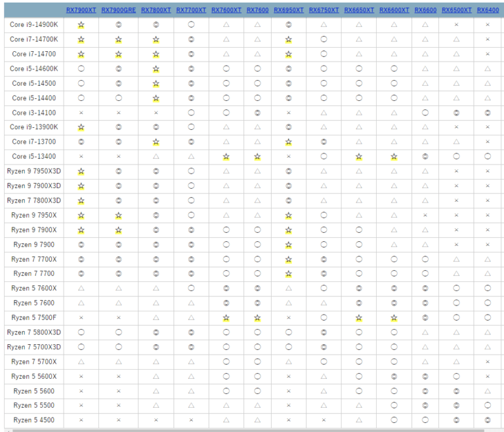Open the RX6500XT column link
Image resolution: width=504 pixels, height=432 pixels.
[x=457, y=10]
